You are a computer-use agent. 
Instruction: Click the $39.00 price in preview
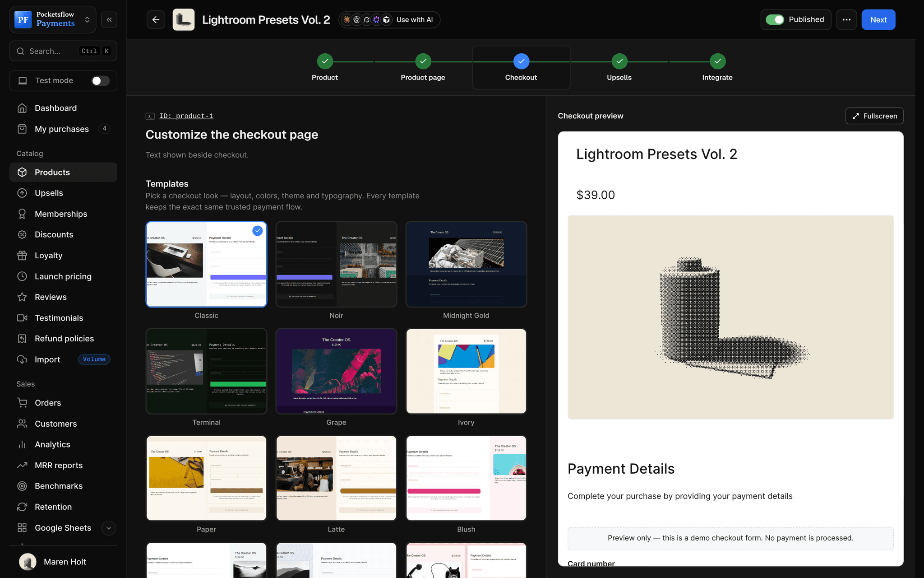tap(596, 195)
